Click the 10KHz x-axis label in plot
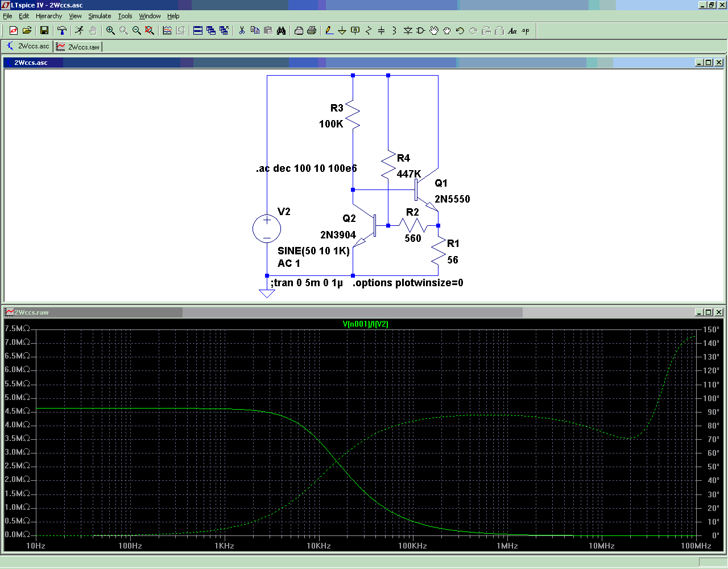This screenshot has width=728, height=569. coord(318,546)
